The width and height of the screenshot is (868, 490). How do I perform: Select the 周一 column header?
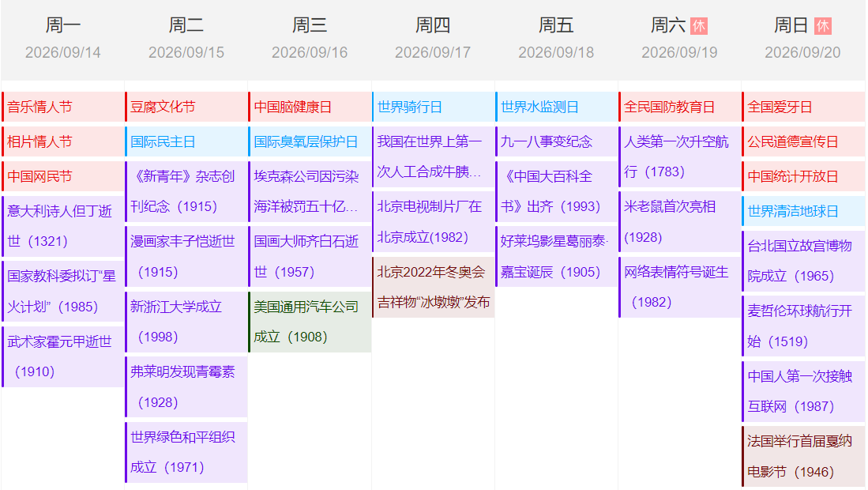click(x=63, y=39)
